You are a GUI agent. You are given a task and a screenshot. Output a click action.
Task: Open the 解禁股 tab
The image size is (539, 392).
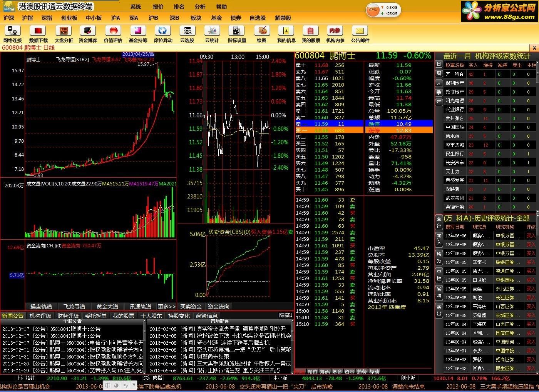coord(283,18)
